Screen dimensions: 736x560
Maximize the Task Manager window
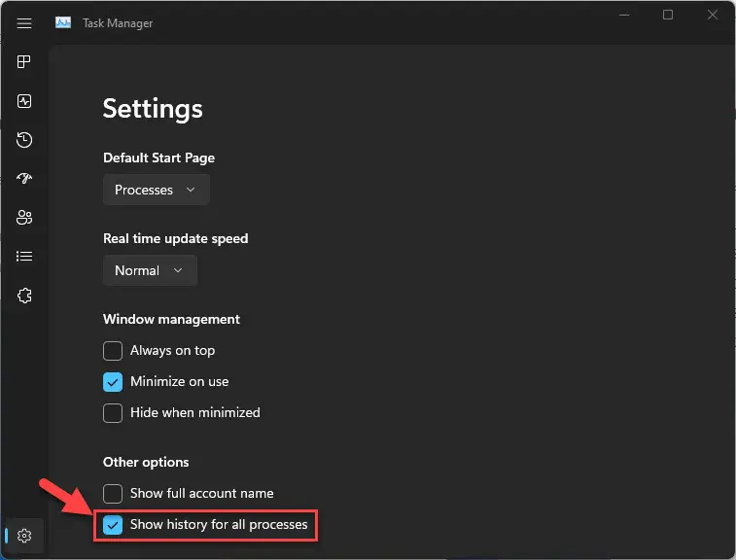[668, 15]
